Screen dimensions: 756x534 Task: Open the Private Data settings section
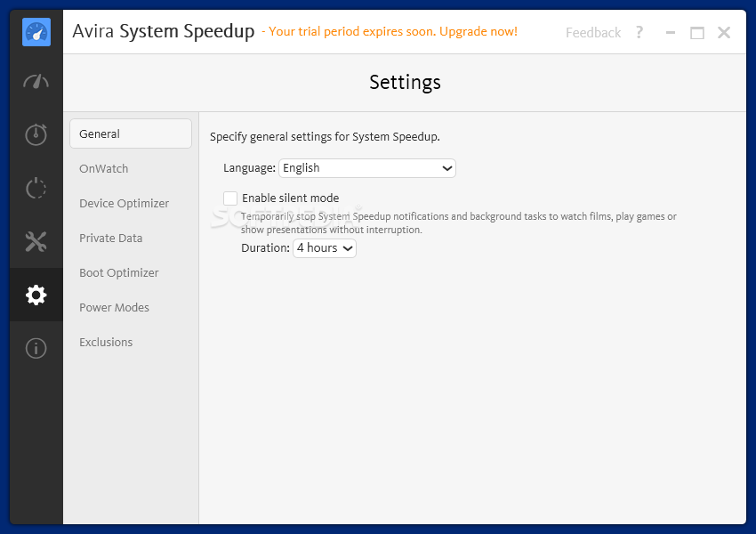[111, 238]
